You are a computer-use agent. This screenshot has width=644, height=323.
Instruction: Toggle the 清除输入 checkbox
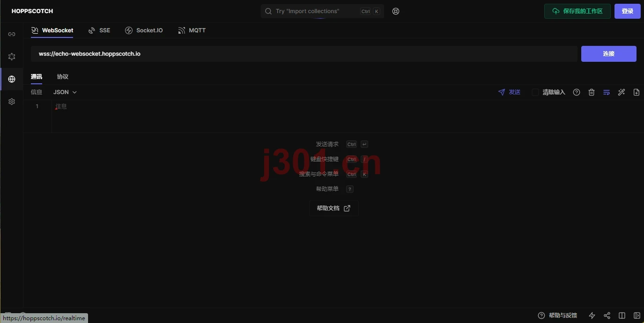click(x=535, y=92)
